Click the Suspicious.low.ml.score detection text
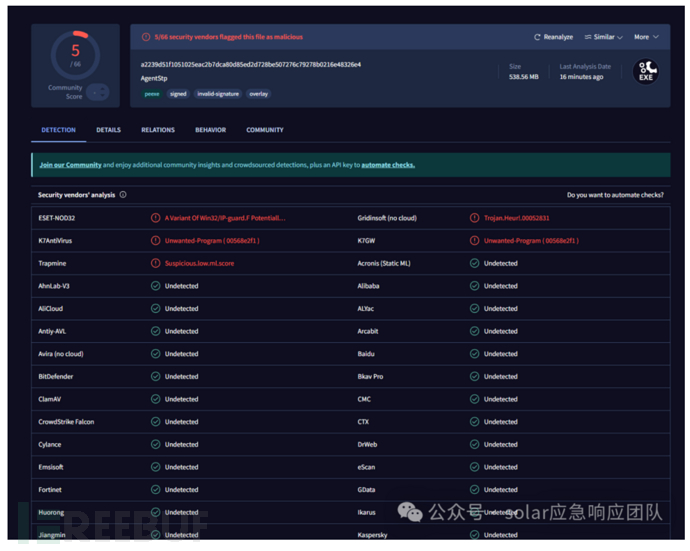This screenshot has width=690, height=551. coord(199,263)
